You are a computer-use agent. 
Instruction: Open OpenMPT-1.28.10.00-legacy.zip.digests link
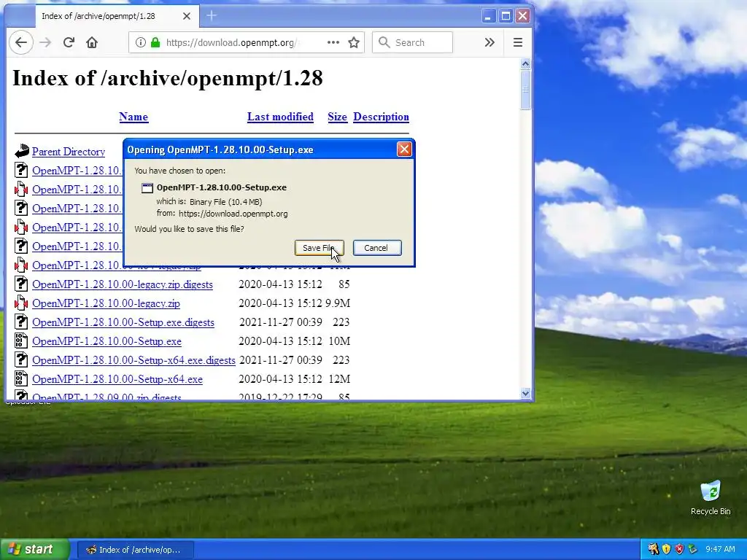tap(123, 284)
